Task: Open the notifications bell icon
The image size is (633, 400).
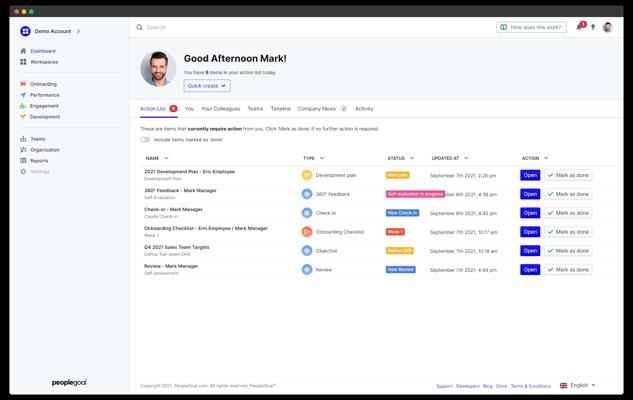Action: click(579, 27)
